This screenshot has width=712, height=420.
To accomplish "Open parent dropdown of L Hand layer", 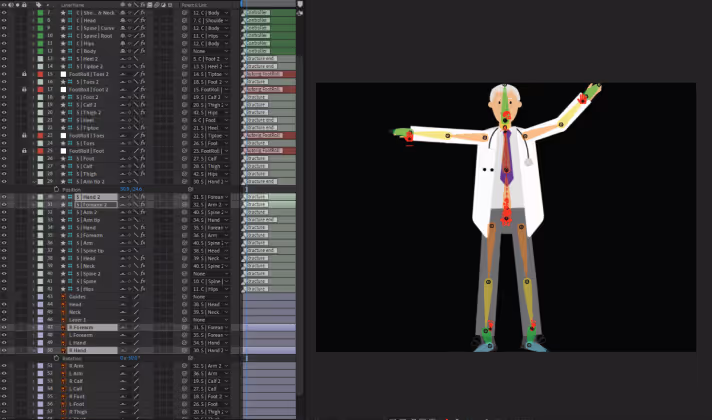I will 211,343.
